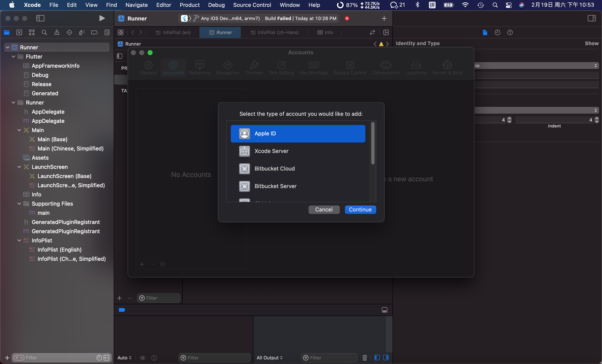Viewport: 602px width, 364px height.
Task: Open the Breakpoint navigator icon
Action: click(94, 32)
